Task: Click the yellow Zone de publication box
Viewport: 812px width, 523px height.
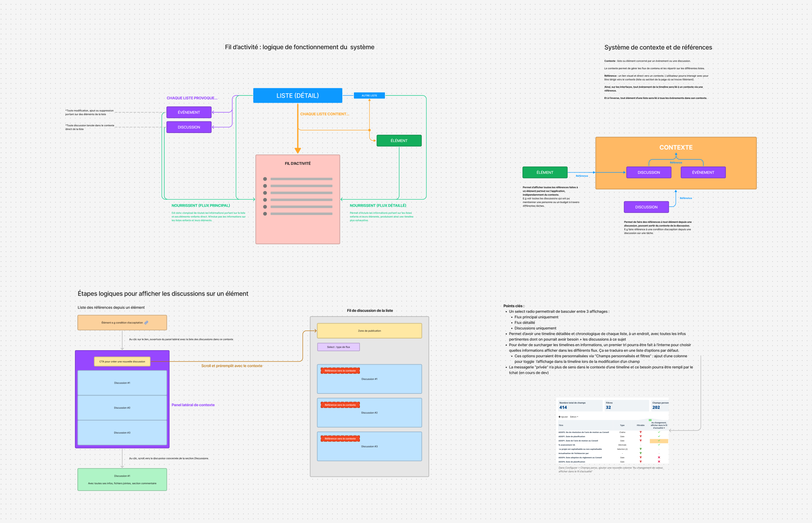Action: (x=369, y=331)
